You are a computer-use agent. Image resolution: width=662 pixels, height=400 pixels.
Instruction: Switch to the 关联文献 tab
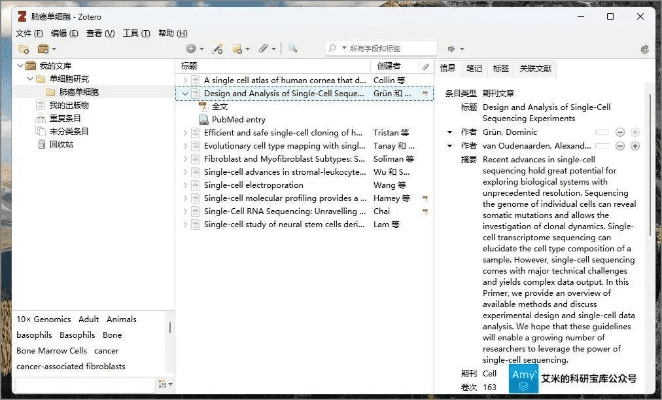pyautogui.click(x=536, y=68)
